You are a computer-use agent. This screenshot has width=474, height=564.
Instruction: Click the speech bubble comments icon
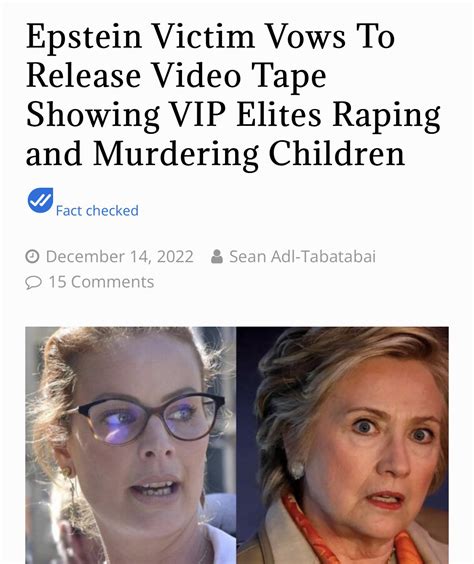point(33,282)
